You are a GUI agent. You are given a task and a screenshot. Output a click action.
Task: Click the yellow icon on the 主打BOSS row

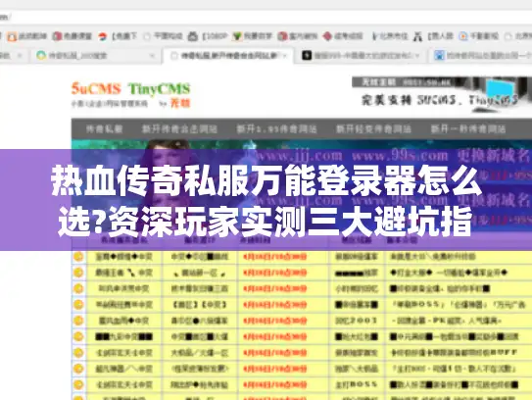click(78, 384)
